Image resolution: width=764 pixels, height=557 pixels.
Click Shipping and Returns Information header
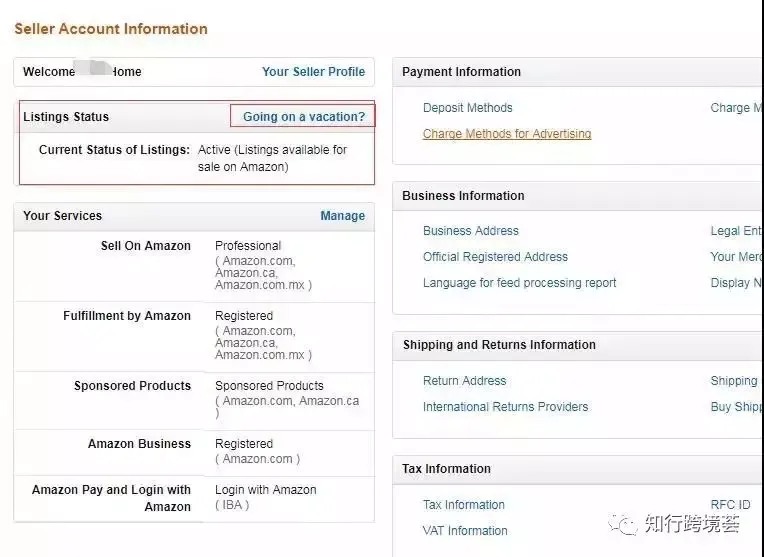[499, 345]
